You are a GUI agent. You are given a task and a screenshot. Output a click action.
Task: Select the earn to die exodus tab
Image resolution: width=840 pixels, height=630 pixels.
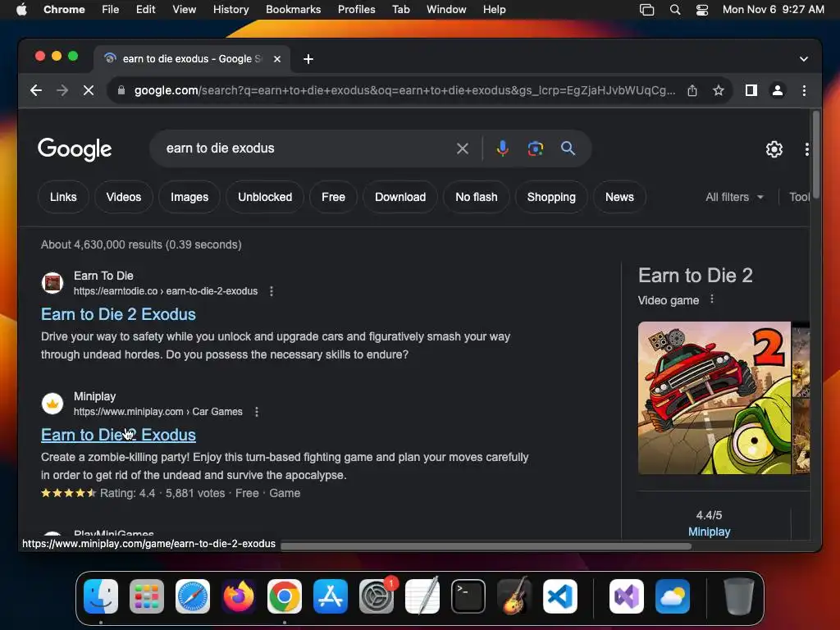192,59
